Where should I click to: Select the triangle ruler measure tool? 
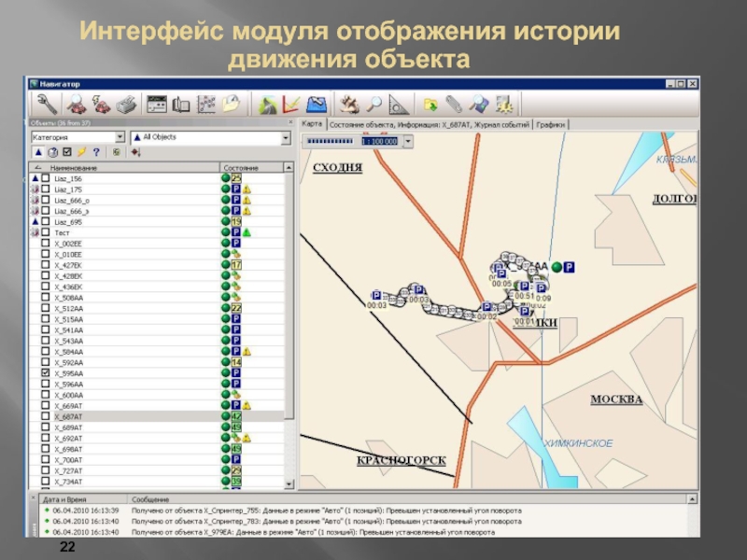[399, 104]
